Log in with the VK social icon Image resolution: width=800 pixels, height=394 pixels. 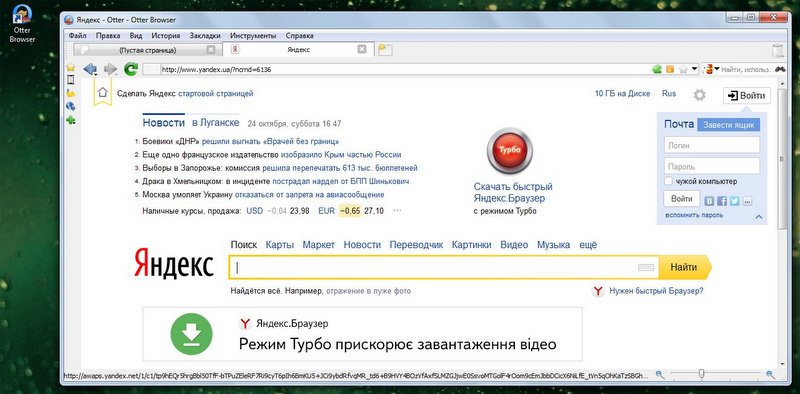click(x=709, y=201)
